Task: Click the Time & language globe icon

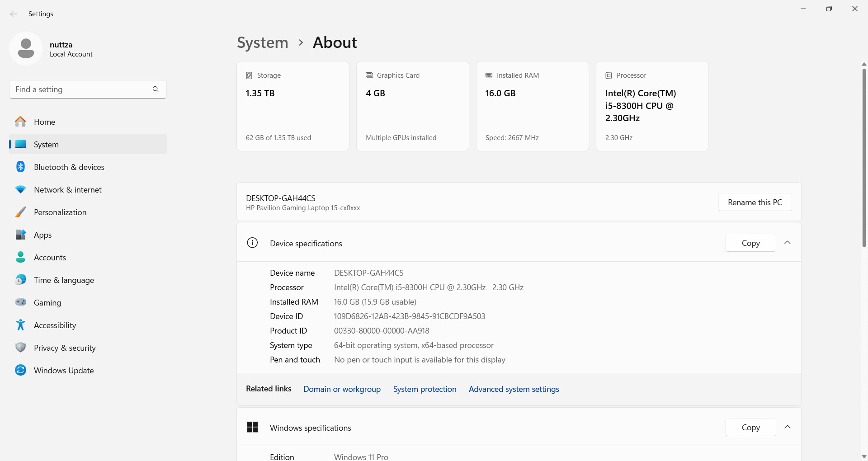Action: (20, 280)
